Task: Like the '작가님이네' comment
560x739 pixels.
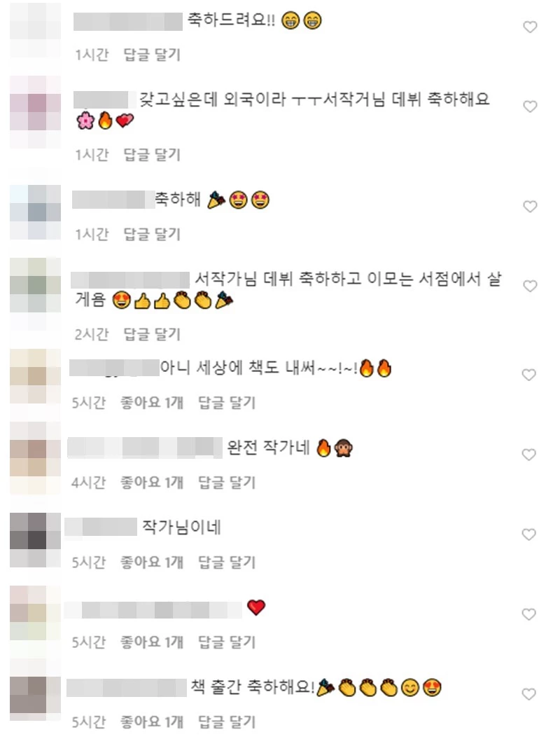Action: [x=529, y=534]
